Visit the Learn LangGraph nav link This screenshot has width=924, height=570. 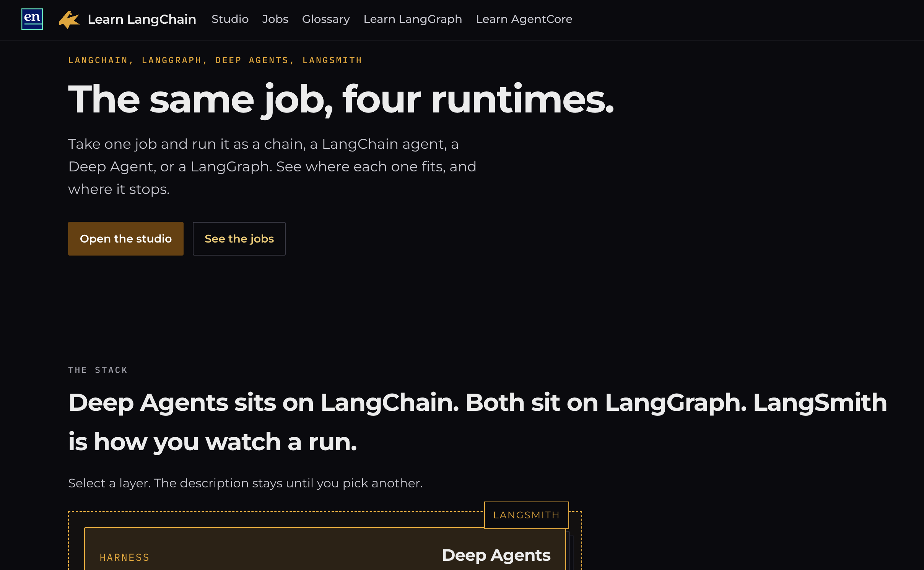(413, 19)
